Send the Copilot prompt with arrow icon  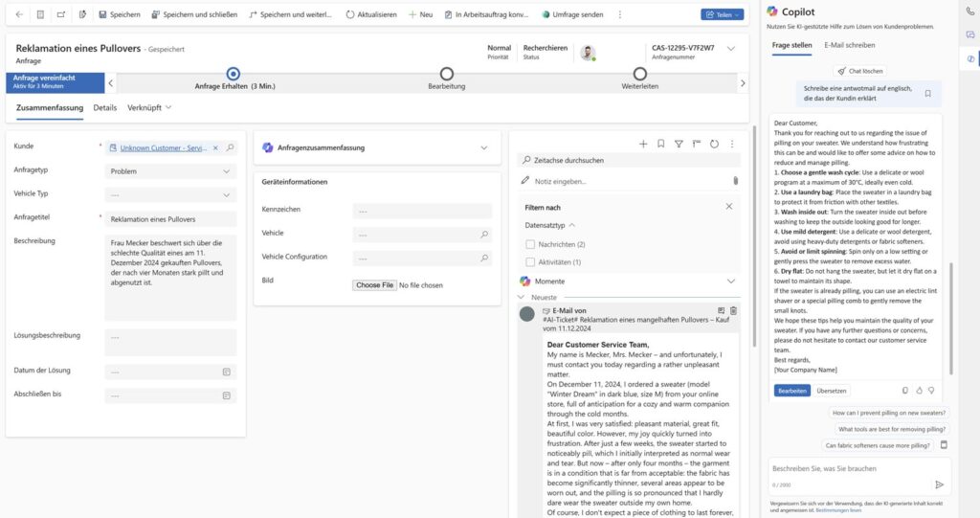939,484
